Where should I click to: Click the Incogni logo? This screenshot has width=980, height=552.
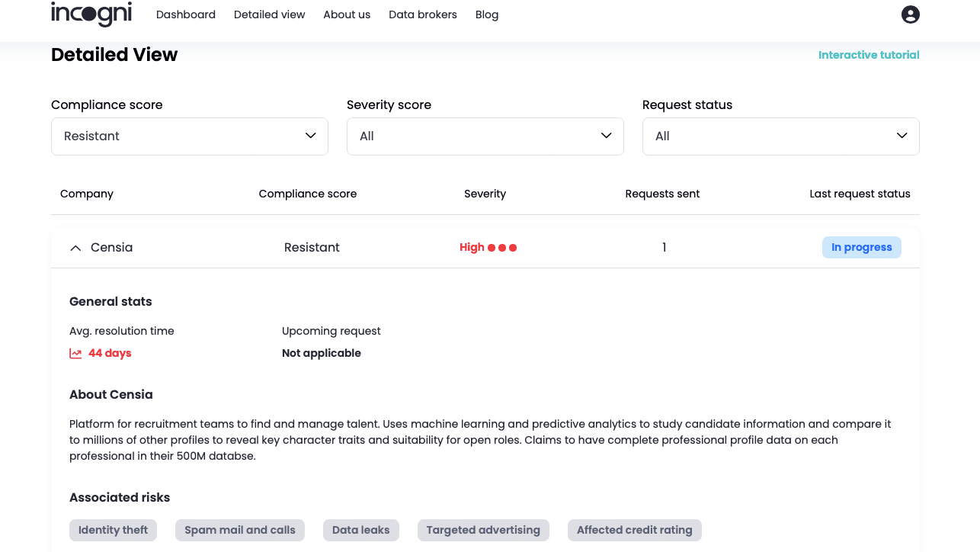coord(91,14)
